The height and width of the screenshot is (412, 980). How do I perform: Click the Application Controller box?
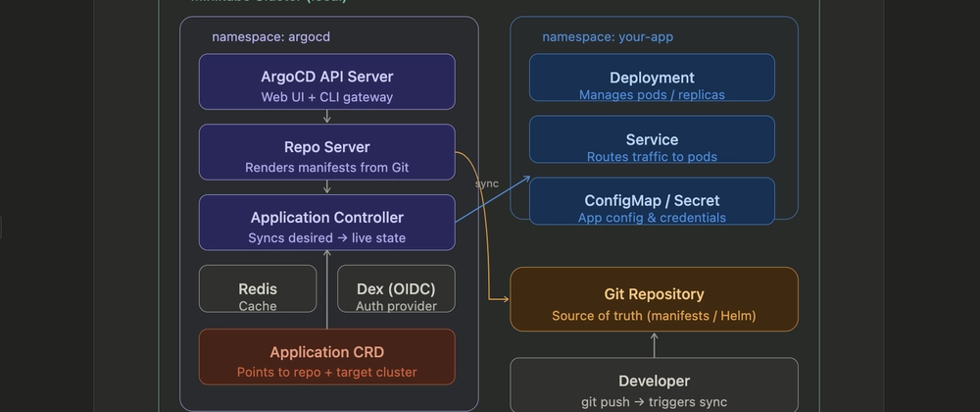(327, 223)
